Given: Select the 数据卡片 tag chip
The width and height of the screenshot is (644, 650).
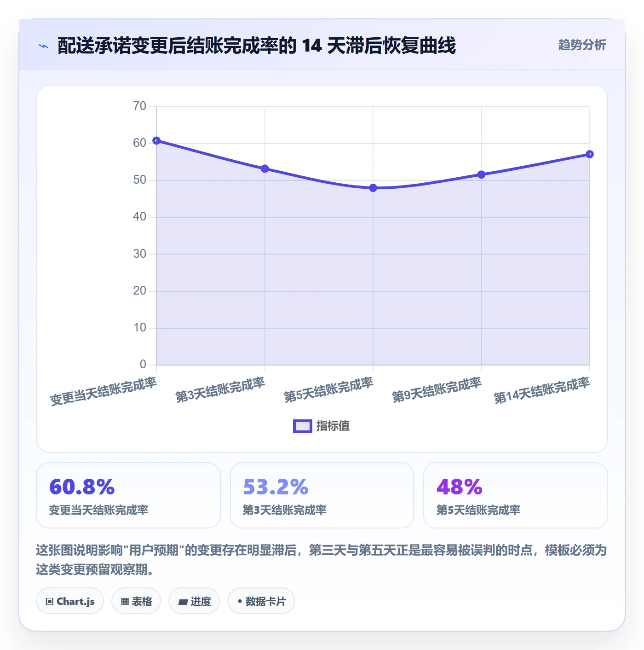Looking at the screenshot, I should tap(261, 601).
